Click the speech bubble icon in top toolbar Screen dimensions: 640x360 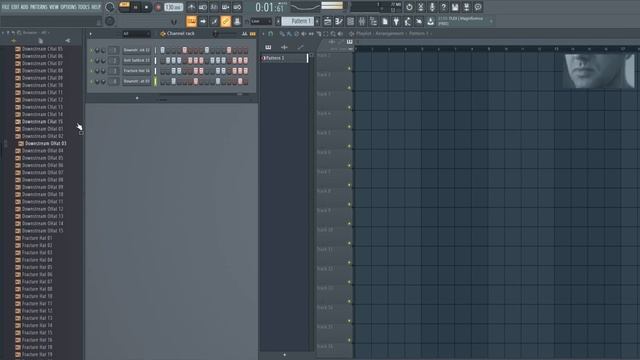pyautogui.click(x=478, y=7)
